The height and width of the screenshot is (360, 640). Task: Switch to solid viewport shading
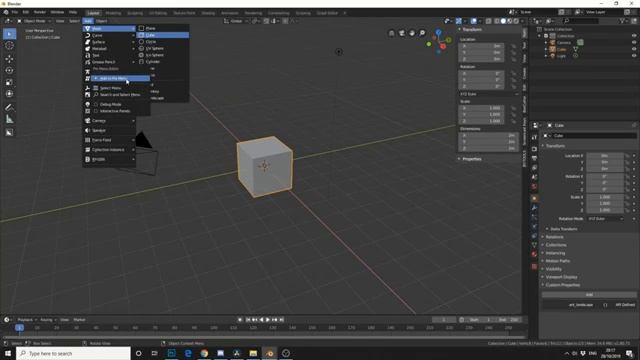[503, 21]
